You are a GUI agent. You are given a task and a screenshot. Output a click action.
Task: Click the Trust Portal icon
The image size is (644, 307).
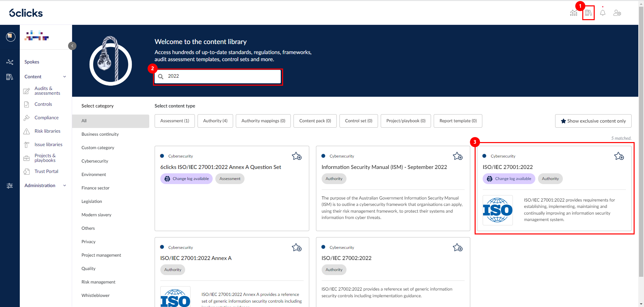[26, 172]
